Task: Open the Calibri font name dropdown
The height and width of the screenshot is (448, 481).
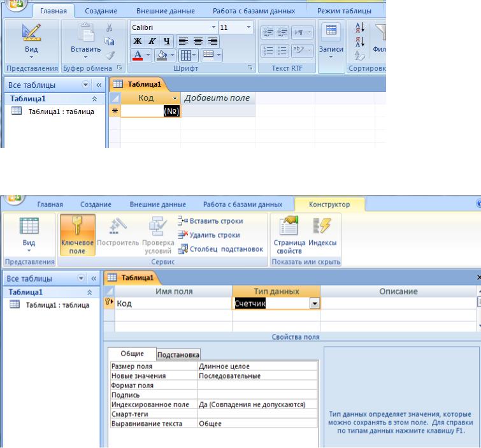Action: [x=213, y=27]
